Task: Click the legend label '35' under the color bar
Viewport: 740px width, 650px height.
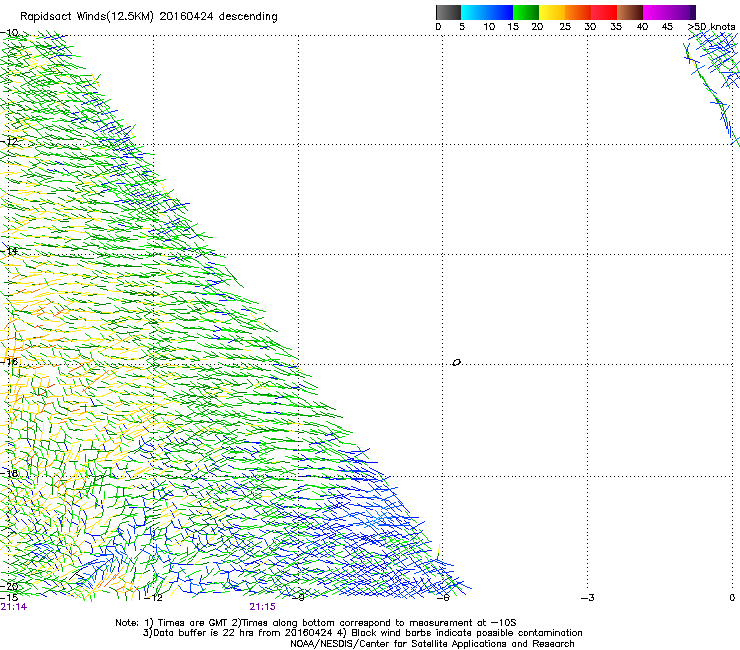Action: [x=616, y=27]
